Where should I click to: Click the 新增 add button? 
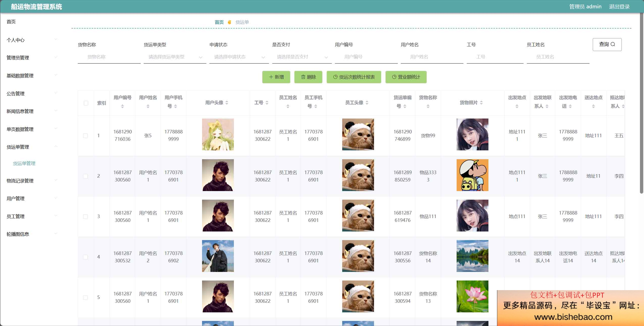click(276, 77)
